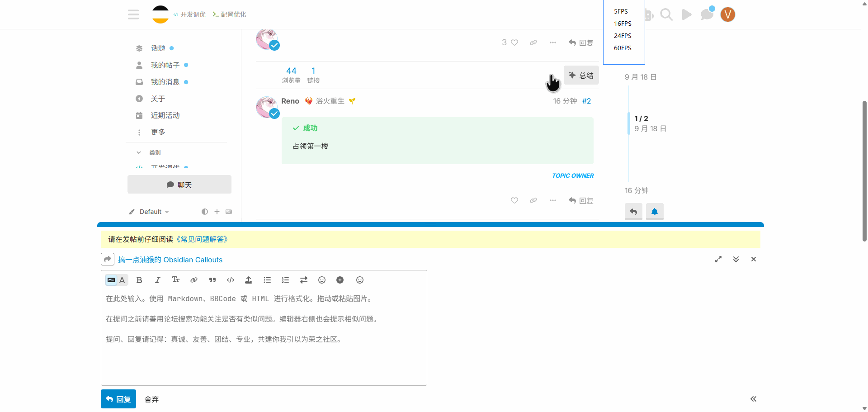Reply to post #2 via 回复

[x=581, y=200]
